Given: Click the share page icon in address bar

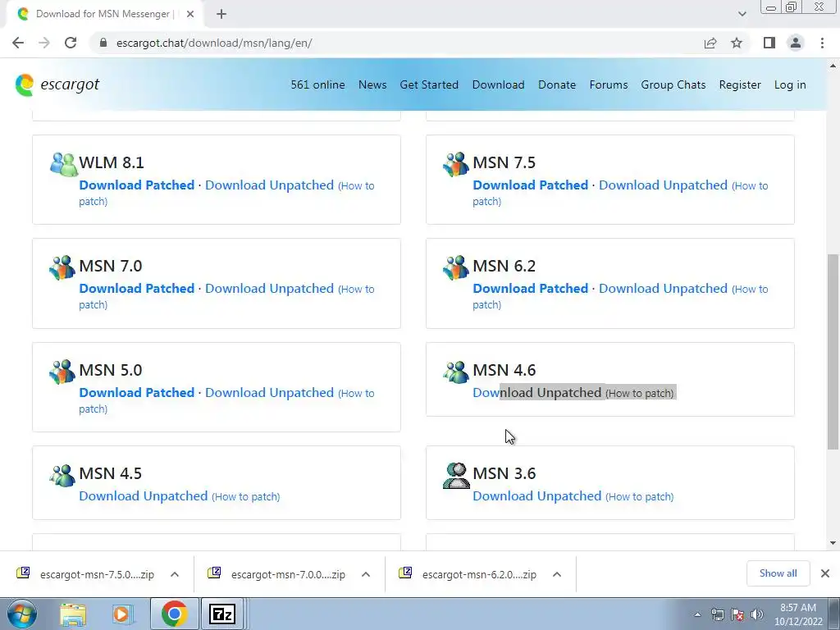Looking at the screenshot, I should [710, 43].
